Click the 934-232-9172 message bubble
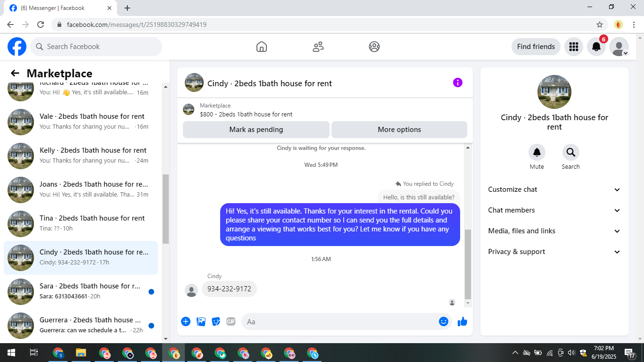The image size is (644, 362). 229,289
